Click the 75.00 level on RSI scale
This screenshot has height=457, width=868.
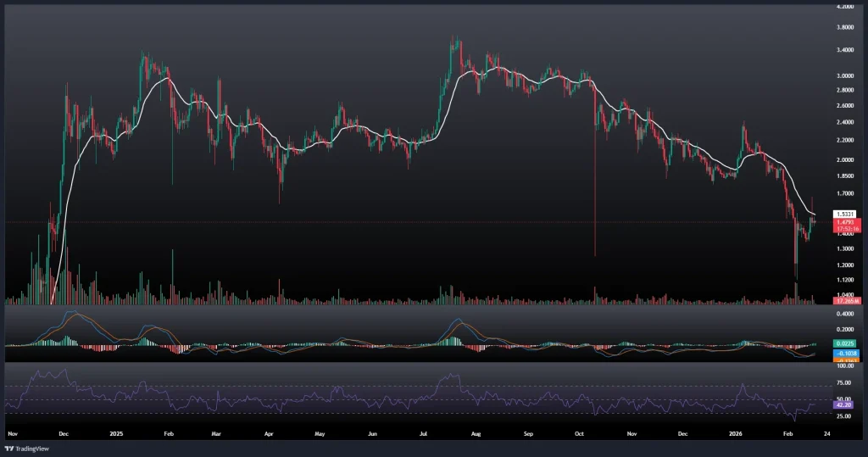click(845, 383)
